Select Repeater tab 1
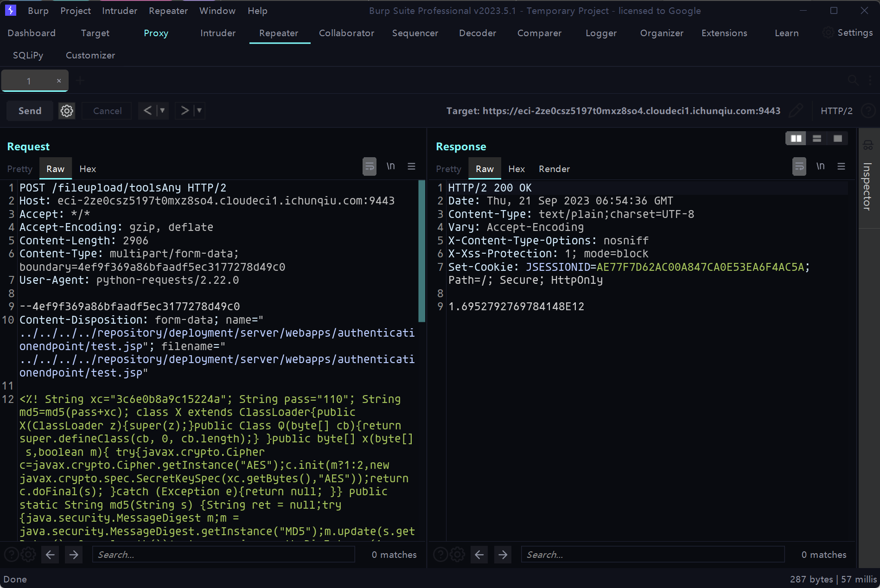Viewport: 880px width, 588px height. click(x=29, y=81)
